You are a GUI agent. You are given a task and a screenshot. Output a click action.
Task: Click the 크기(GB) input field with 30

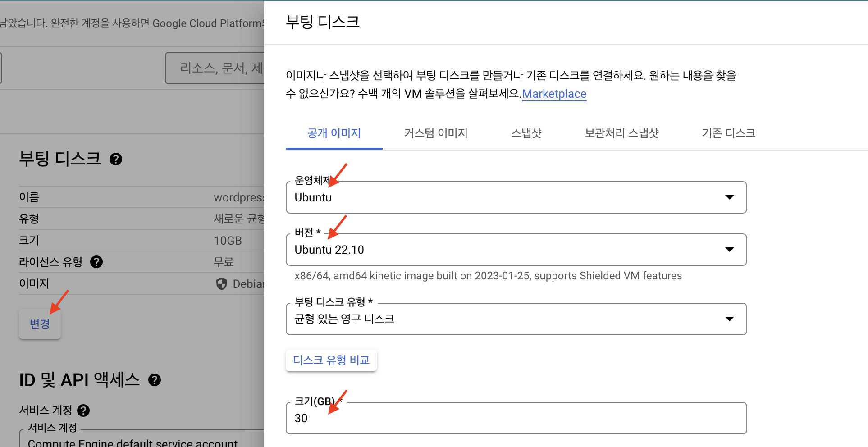(516, 418)
